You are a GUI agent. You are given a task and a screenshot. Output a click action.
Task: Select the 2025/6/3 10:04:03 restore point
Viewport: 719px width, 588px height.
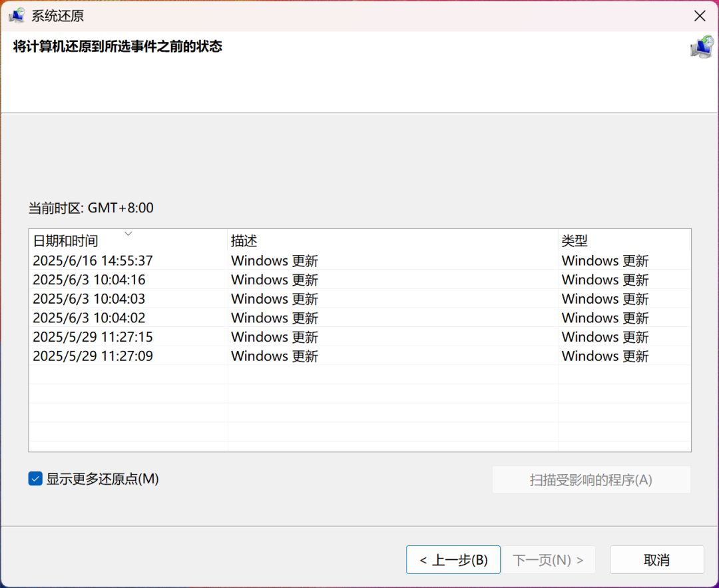[x=89, y=299]
